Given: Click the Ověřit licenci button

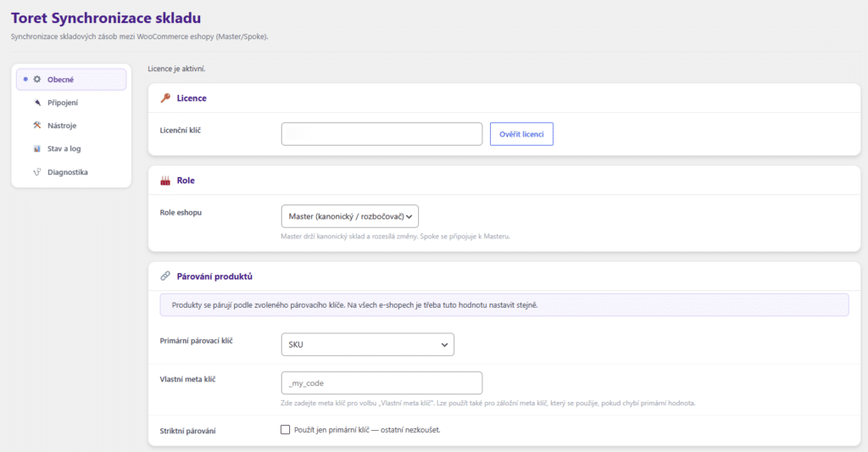Looking at the screenshot, I should click(521, 134).
